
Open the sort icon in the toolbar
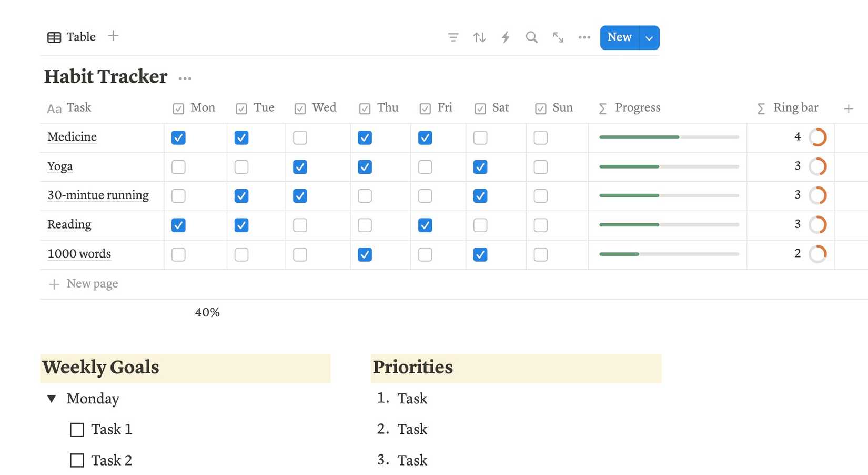(x=479, y=37)
